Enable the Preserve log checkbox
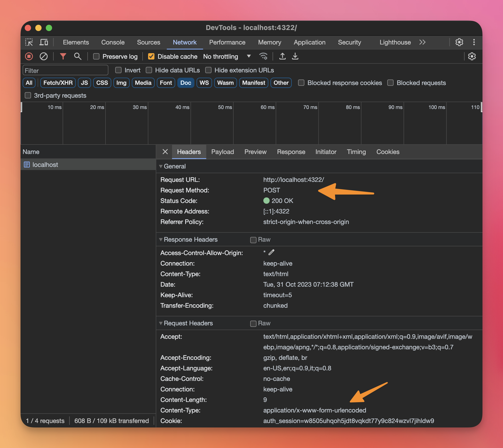Viewport: 503px width, 448px height. (96, 57)
